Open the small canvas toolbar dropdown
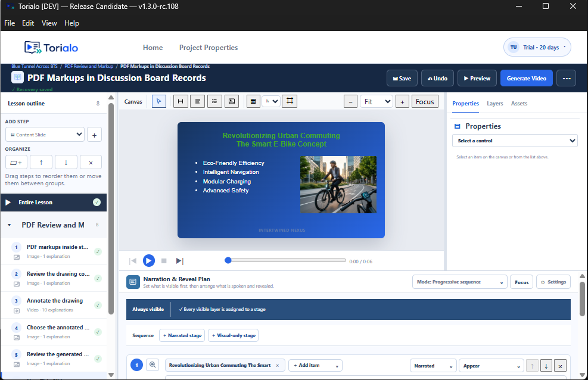 coord(270,101)
